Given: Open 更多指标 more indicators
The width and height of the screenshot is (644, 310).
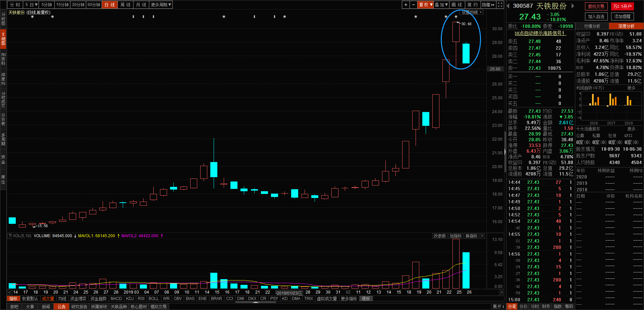Looking at the screenshot, I should [349, 299].
